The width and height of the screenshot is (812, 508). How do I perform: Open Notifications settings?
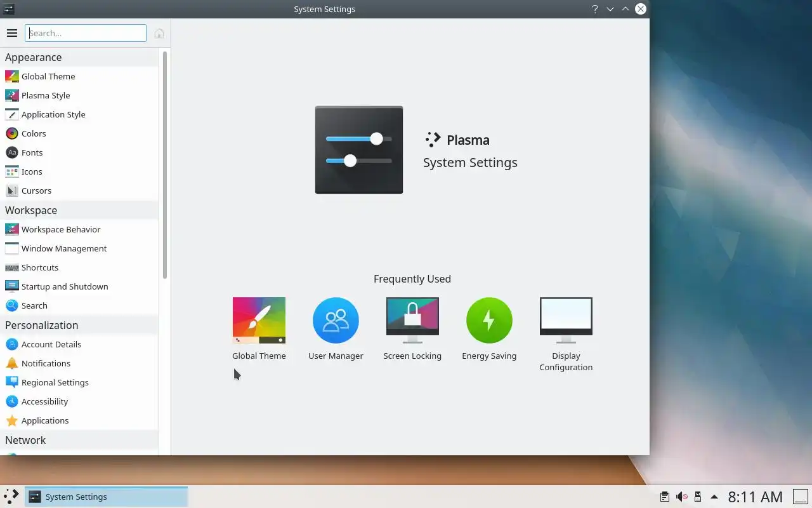pos(79,363)
